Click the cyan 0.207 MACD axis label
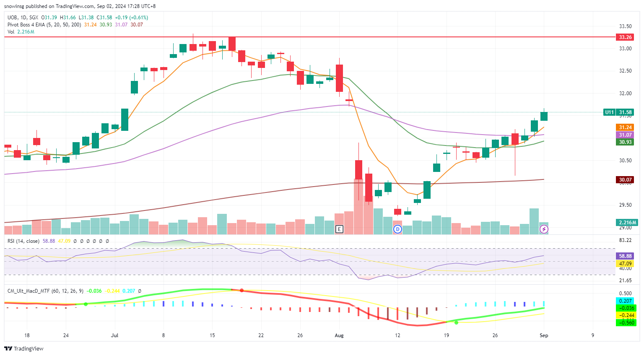 (625, 301)
